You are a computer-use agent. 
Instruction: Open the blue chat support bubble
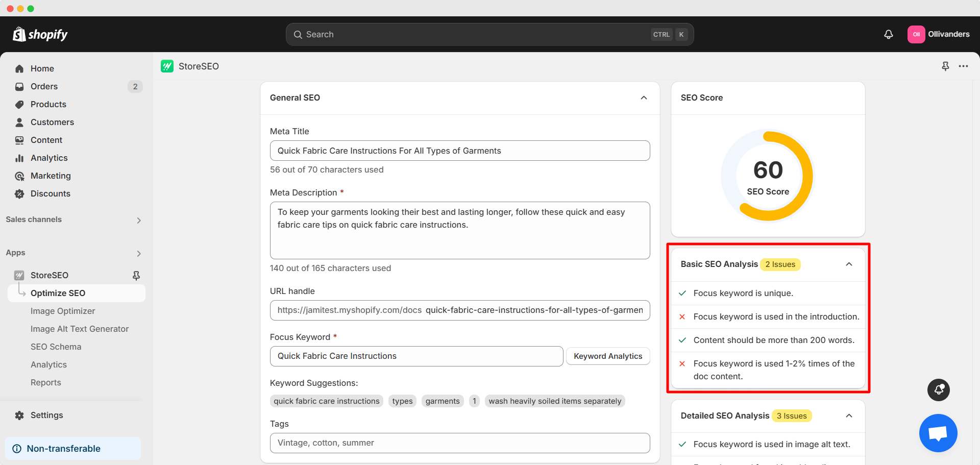tap(938, 433)
